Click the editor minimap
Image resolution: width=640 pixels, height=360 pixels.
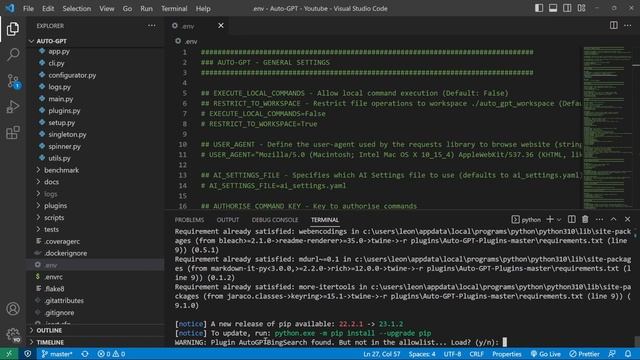point(607,127)
